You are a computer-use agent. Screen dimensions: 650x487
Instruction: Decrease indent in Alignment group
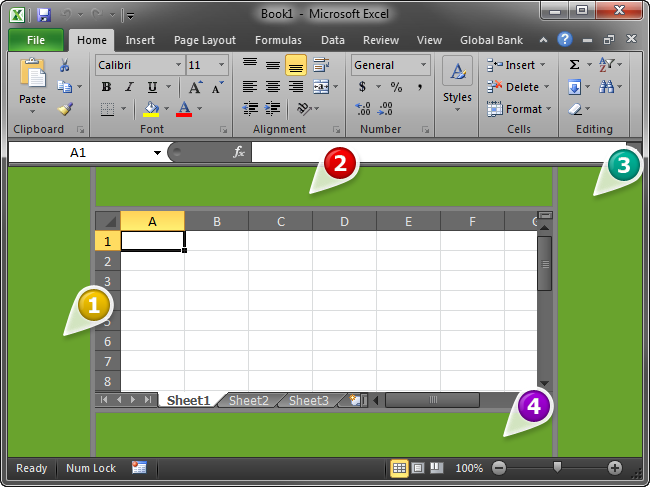point(250,109)
